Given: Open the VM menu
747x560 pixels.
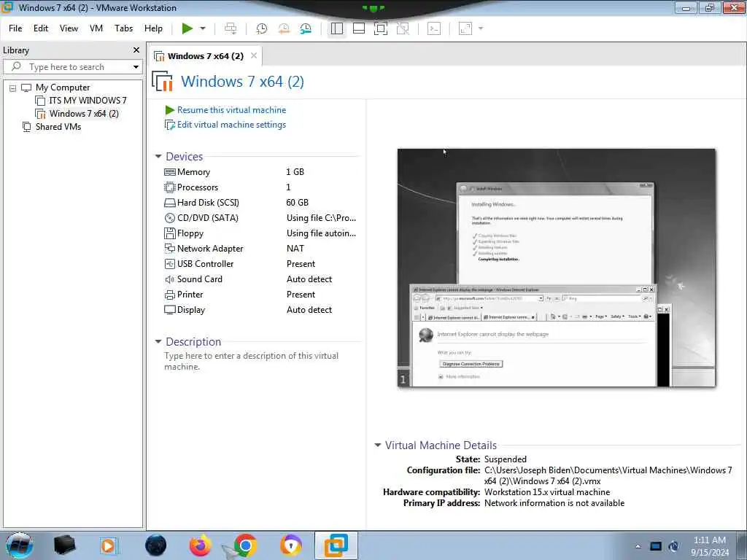Looking at the screenshot, I should [x=96, y=28].
